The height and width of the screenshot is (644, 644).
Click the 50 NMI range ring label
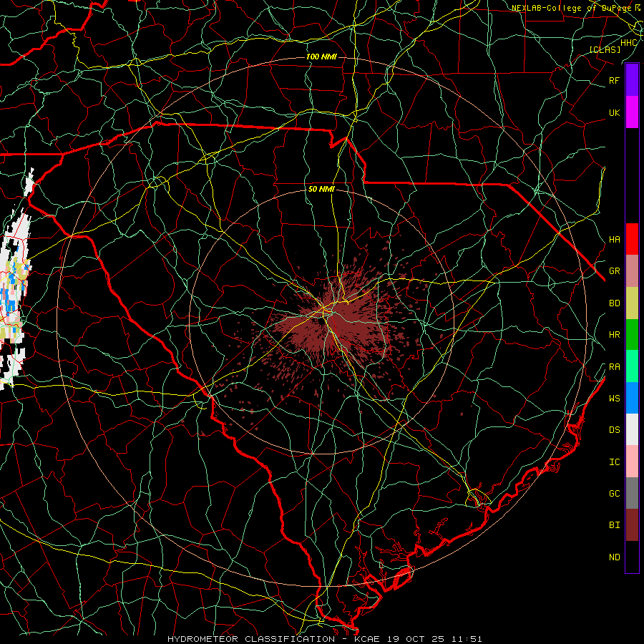321,189
